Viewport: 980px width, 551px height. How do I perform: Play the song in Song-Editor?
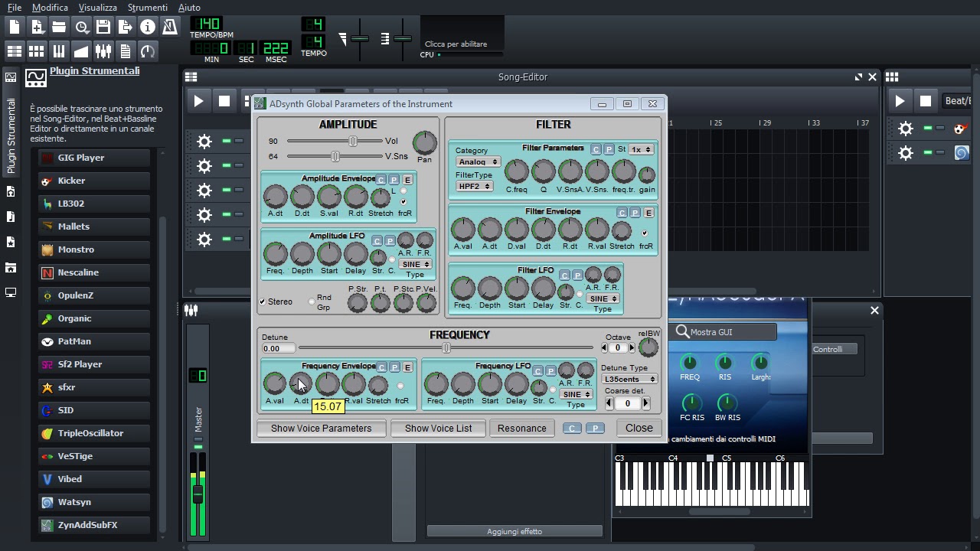click(x=198, y=101)
